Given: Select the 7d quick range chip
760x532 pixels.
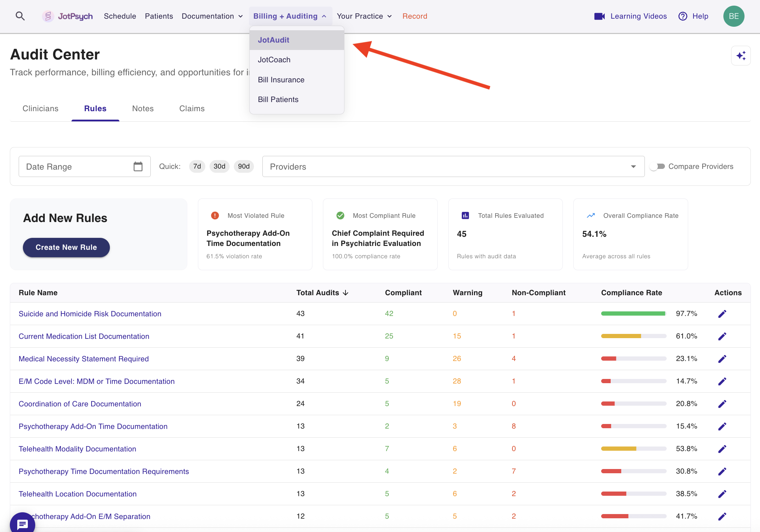Looking at the screenshot, I should click(x=197, y=166).
